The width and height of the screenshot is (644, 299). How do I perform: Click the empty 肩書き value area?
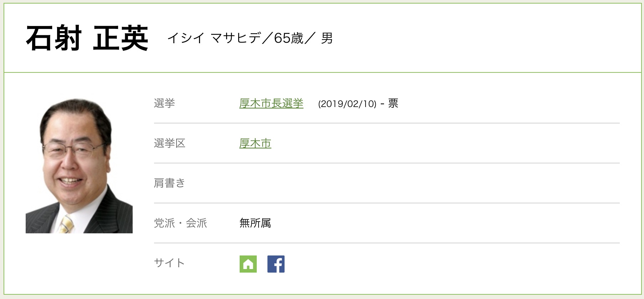[x=357, y=183]
